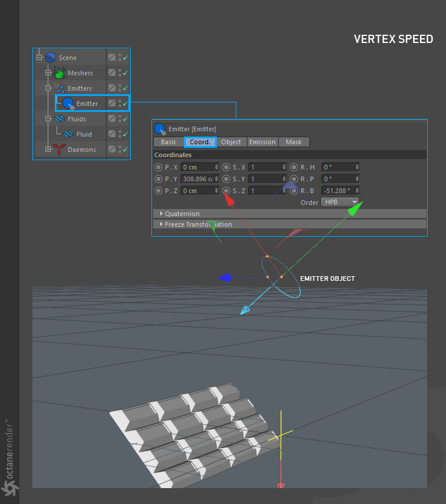Click the yellow axis cross near the mesh
Viewport: 446px width, 504px height.
click(280, 436)
